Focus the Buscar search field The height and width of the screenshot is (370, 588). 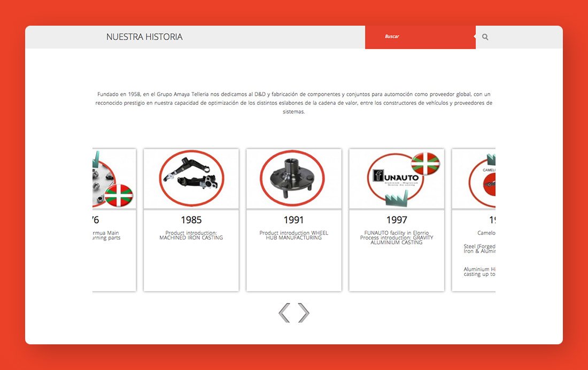420,37
